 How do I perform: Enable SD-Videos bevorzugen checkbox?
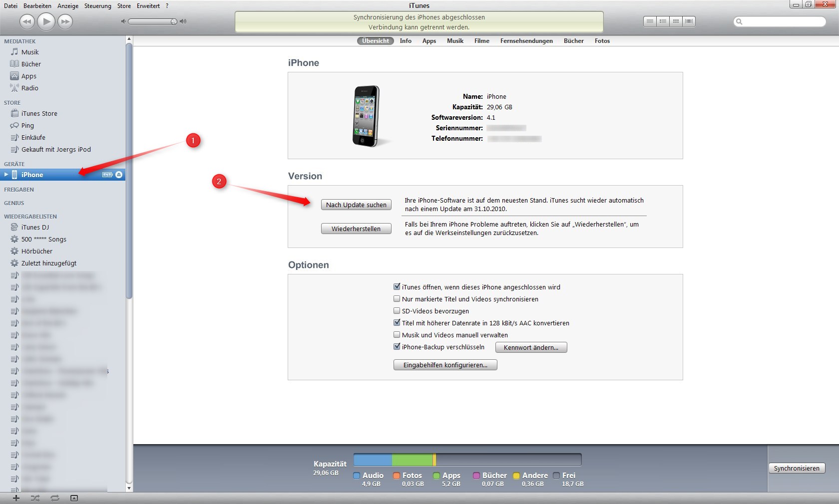coord(397,310)
